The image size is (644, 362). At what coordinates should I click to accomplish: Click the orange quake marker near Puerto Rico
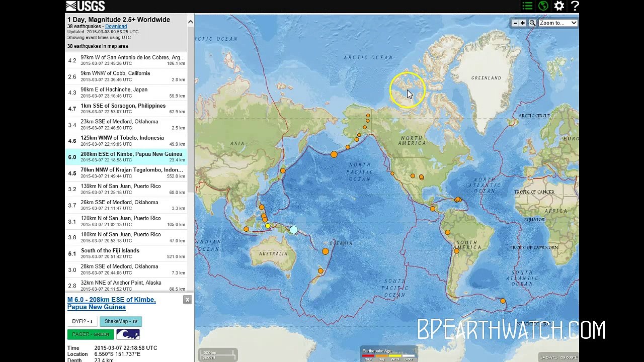pos(458,200)
